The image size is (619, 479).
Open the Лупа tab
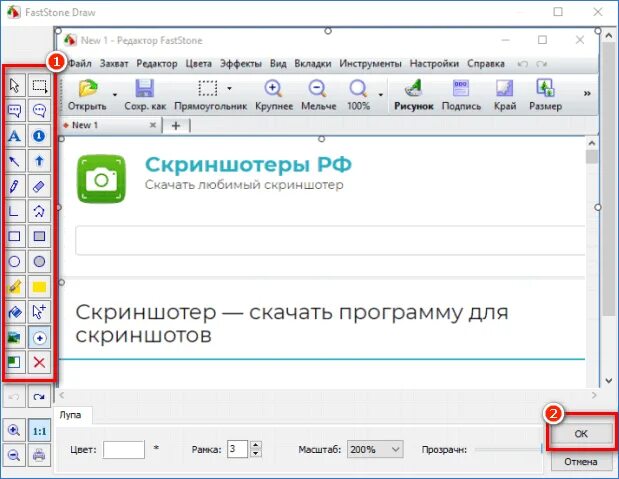(71, 415)
